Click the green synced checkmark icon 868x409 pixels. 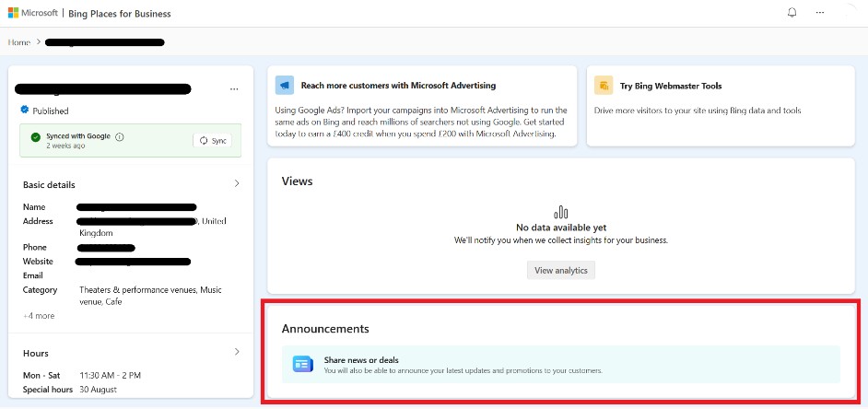click(x=36, y=136)
